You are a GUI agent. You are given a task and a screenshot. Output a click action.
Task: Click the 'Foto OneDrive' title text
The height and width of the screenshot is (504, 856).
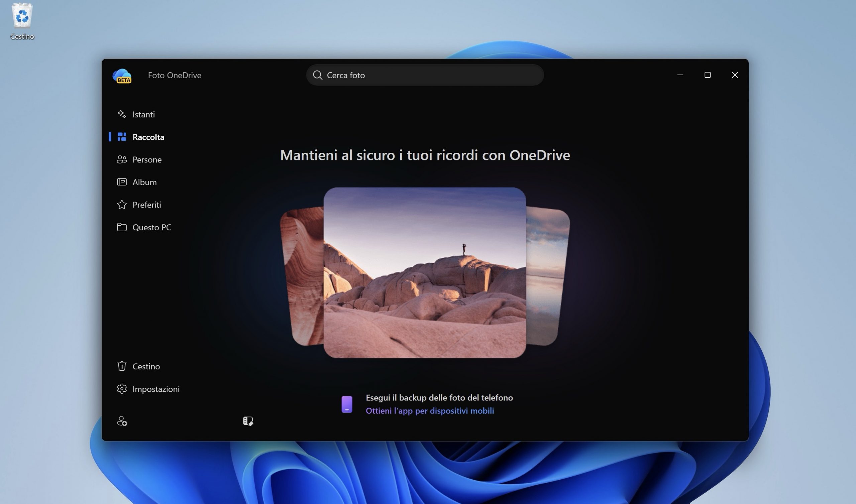click(x=175, y=76)
